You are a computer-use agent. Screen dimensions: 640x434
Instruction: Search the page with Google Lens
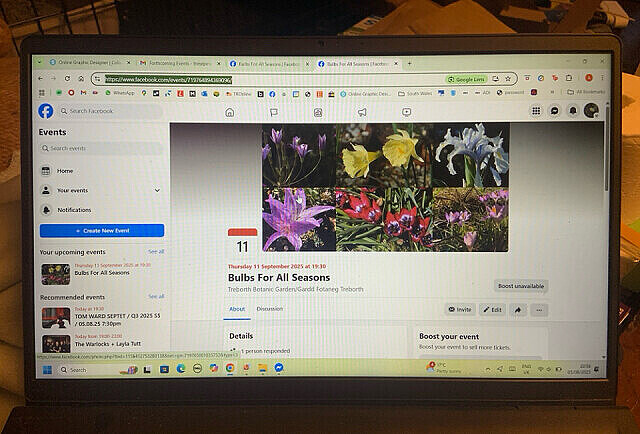[x=466, y=79]
